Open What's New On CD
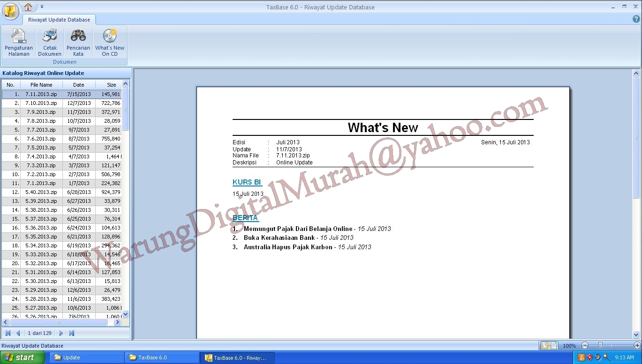The width and height of the screenshot is (642, 364). [110, 43]
